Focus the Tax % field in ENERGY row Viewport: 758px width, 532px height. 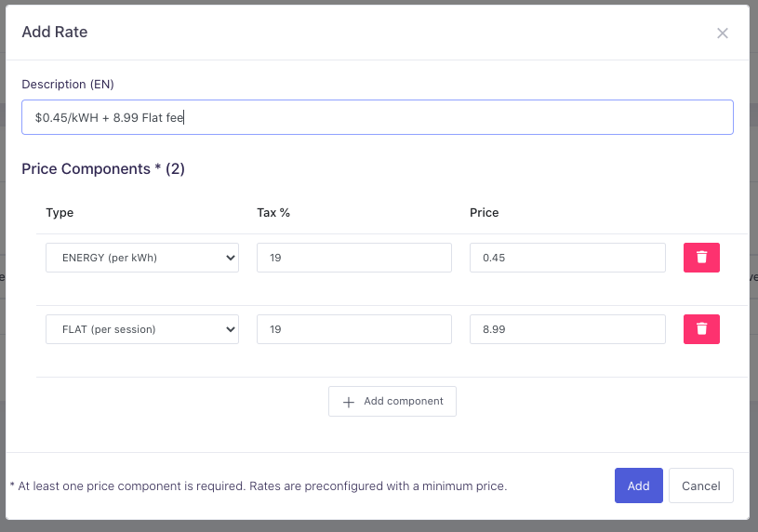[x=353, y=258]
